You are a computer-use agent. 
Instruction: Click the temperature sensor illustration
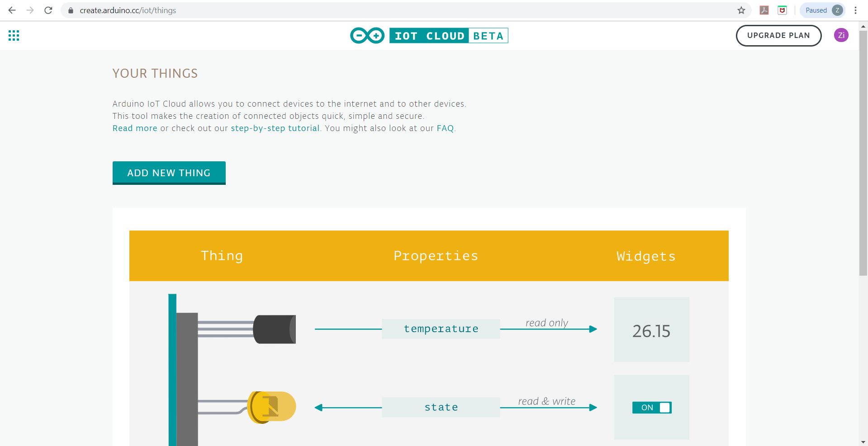coord(274,329)
